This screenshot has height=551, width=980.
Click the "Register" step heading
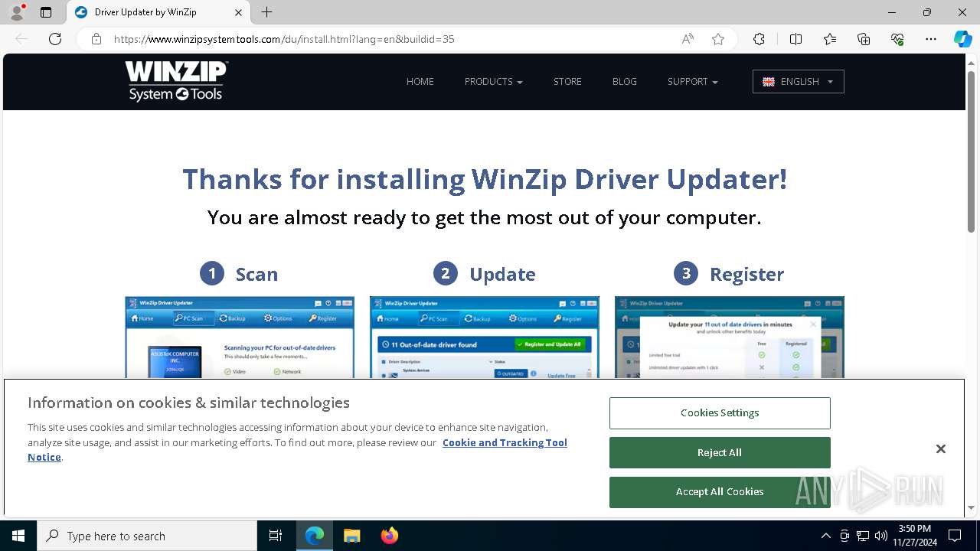pos(746,274)
